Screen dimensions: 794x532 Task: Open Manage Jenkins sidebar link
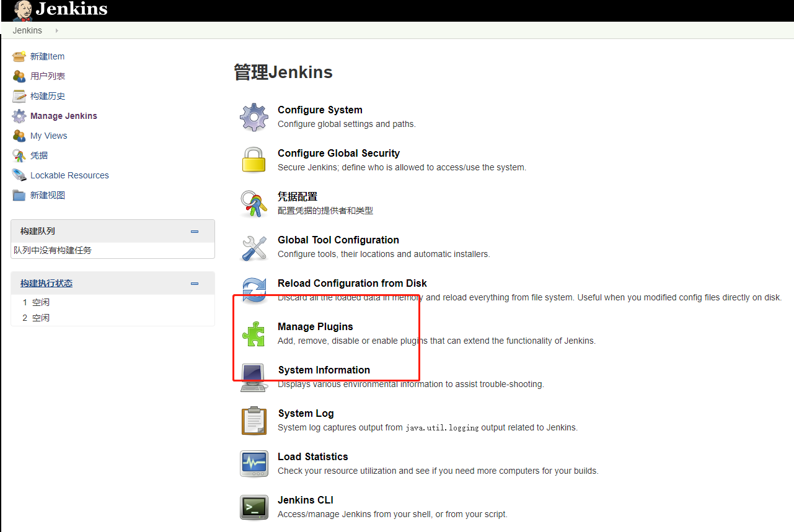[64, 116]
